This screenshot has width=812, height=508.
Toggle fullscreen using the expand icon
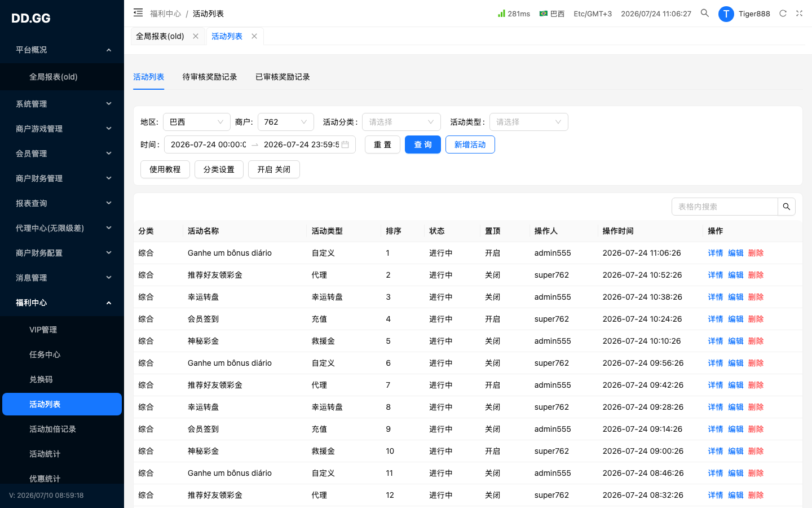pos(799,13)
